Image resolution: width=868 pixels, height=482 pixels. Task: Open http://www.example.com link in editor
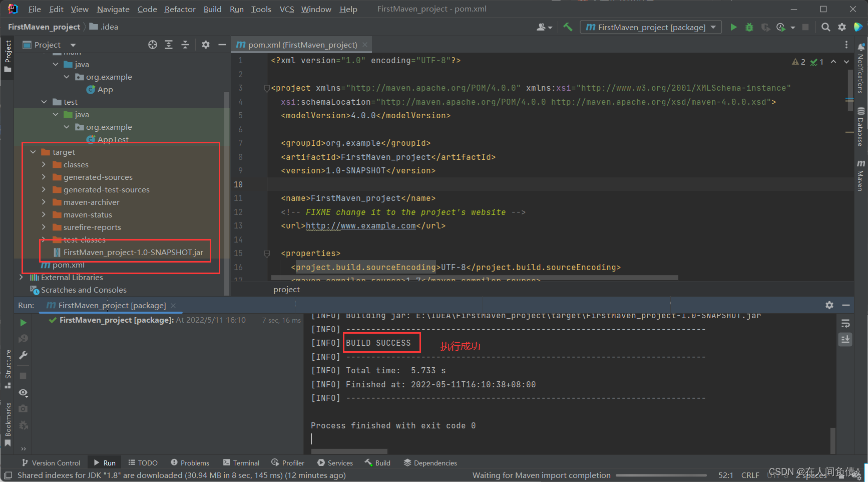[x=360, y=226]
